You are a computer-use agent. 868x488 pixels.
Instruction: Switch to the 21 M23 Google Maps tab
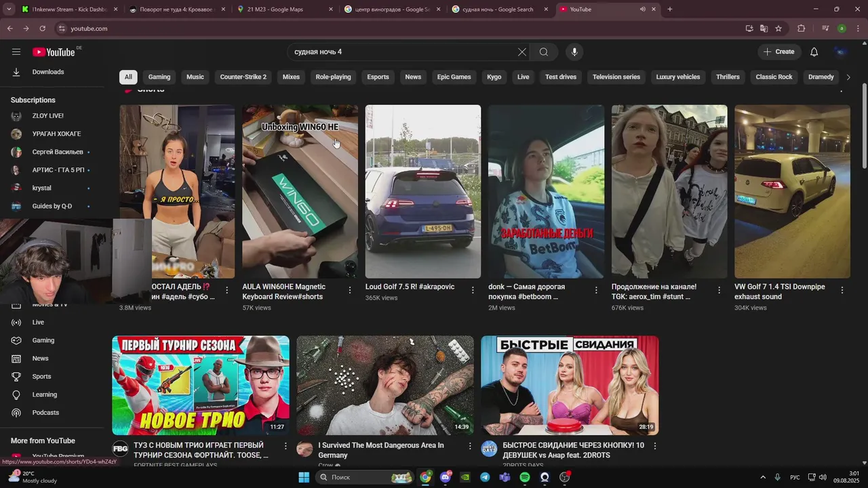[284, 9]
